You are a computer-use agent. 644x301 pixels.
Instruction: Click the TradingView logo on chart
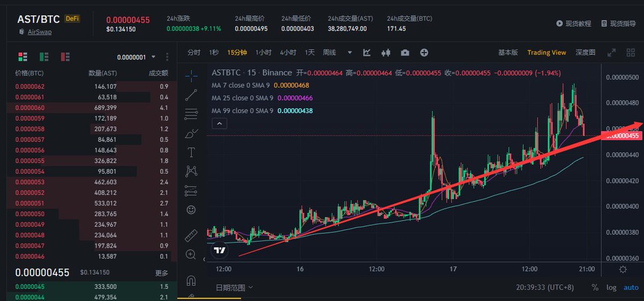click(219, 249)
